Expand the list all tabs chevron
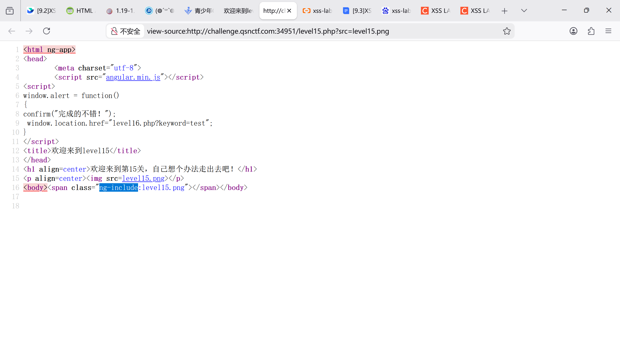The image size is (620, 364). [x=524, y=11]
